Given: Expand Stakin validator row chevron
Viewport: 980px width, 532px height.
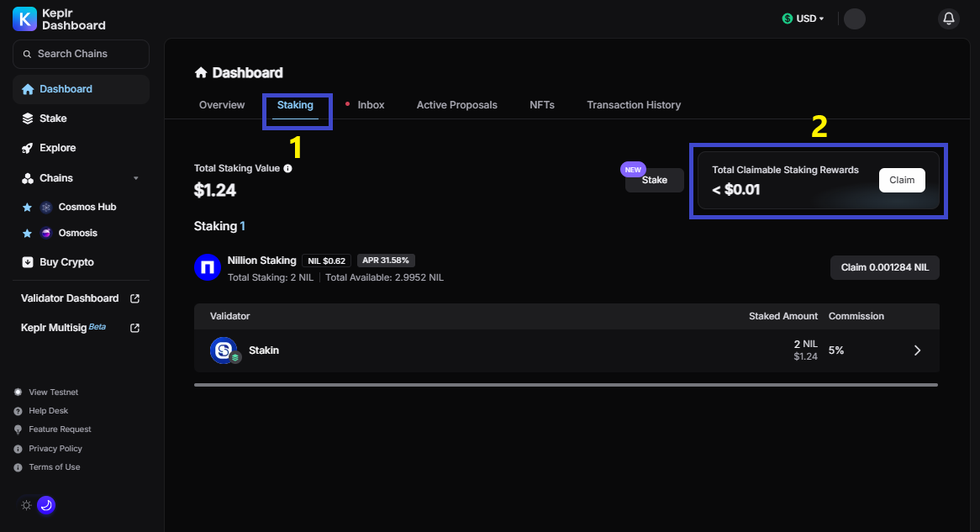Looking at the screenshot, I should 918,350.
